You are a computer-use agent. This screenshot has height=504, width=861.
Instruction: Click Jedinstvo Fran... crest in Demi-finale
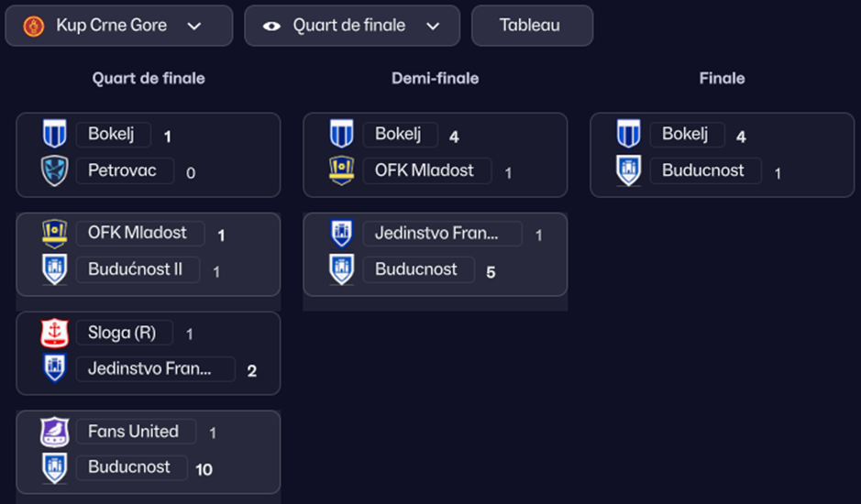(342, 235)
